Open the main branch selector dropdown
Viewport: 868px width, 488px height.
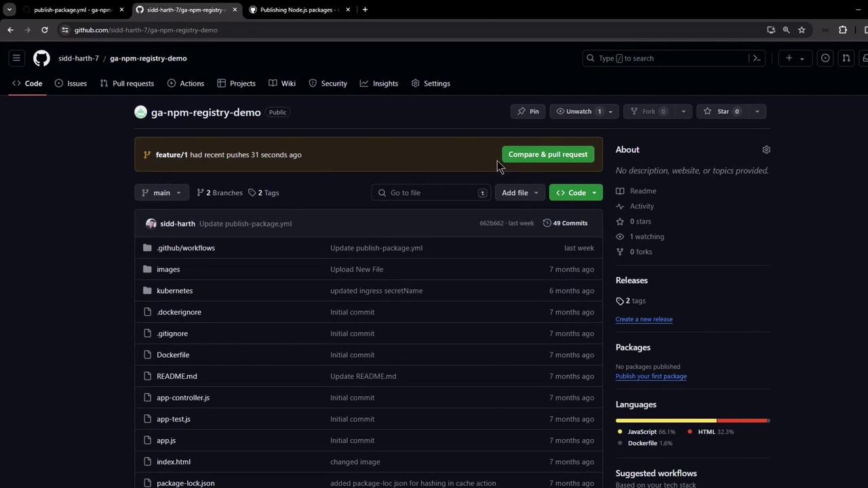[x=161, y=193]
